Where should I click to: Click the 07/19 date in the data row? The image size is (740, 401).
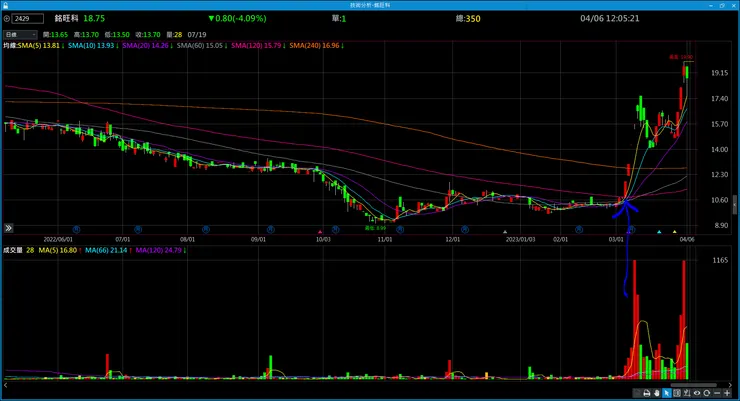tap(197, 35)
